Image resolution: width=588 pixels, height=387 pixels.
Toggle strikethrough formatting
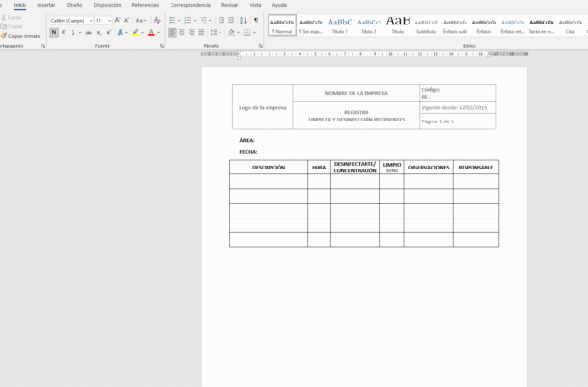(x=88, y=33)
